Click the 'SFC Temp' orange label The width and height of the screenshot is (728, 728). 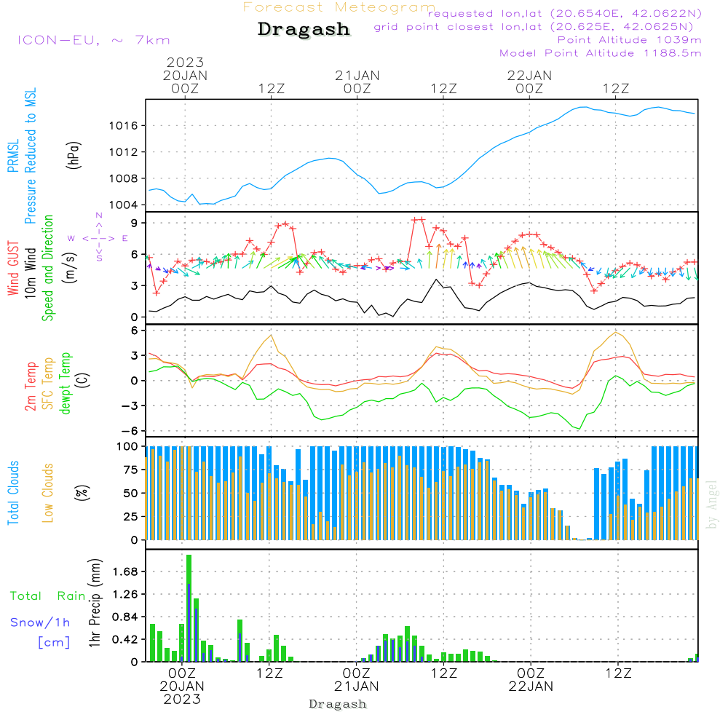tap(48, 384)
